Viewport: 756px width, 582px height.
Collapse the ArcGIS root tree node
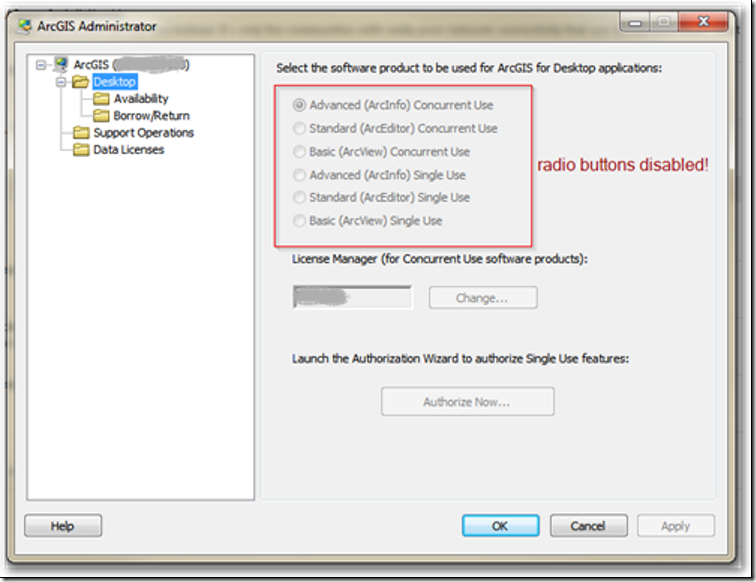[x=41, y=65]
